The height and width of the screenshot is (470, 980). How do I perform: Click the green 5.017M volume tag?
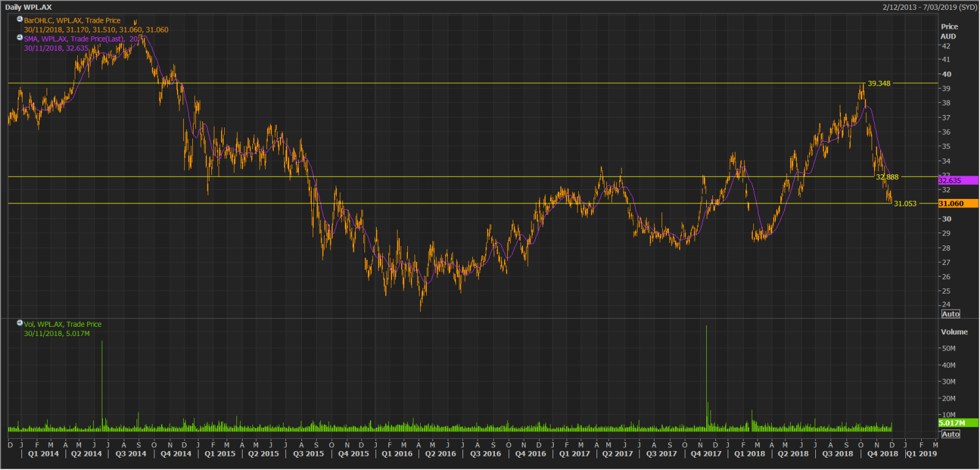[958, 423]
